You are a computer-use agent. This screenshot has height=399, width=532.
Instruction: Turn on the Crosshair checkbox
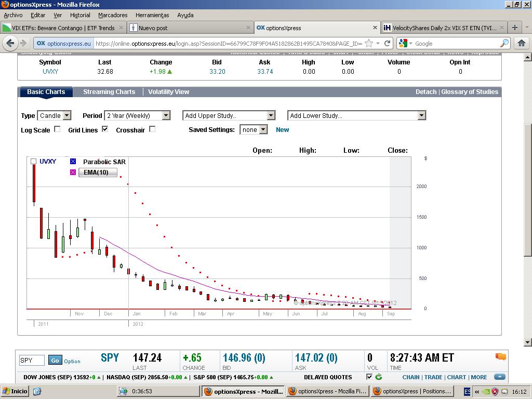coord(152,129)
